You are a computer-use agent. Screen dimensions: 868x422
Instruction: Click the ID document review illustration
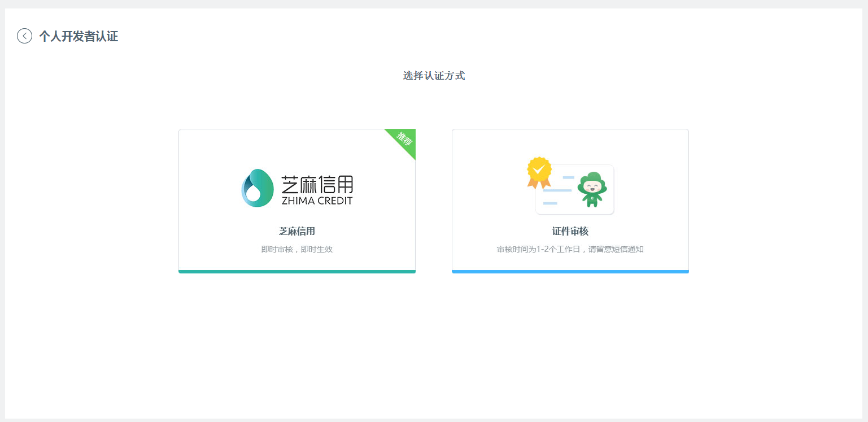point(570,186)
